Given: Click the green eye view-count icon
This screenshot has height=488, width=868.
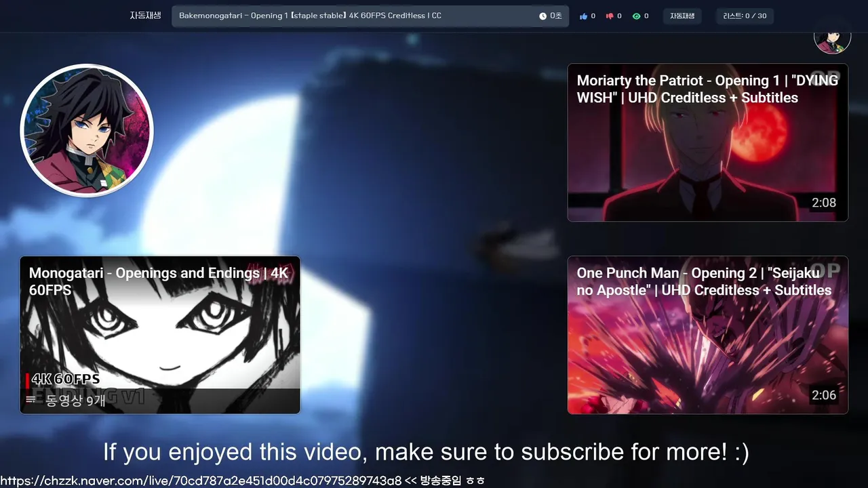Looking at the screenshot, I should pos(636,16).
